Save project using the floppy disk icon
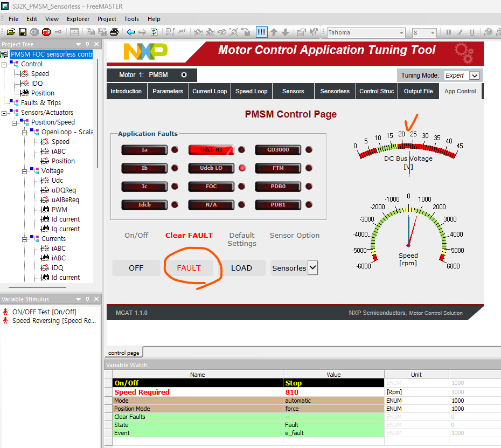Viewport: 501px width, 448px height. point(23,32)
